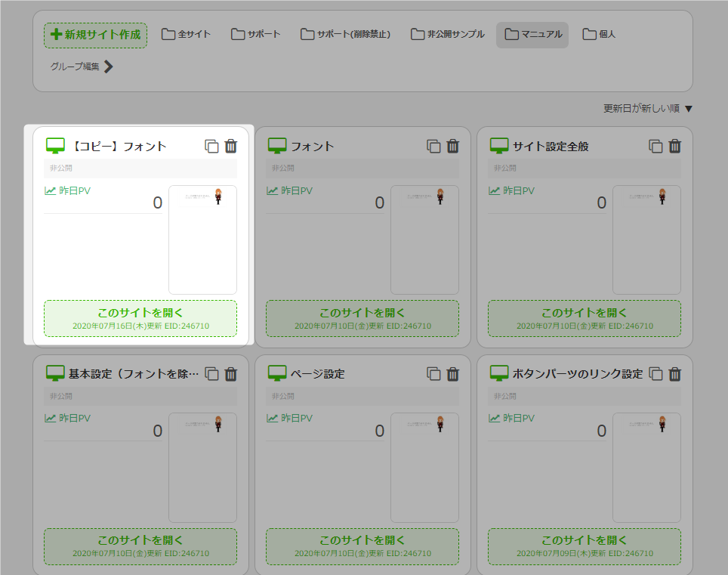Open the ページ設定 site

362,547
